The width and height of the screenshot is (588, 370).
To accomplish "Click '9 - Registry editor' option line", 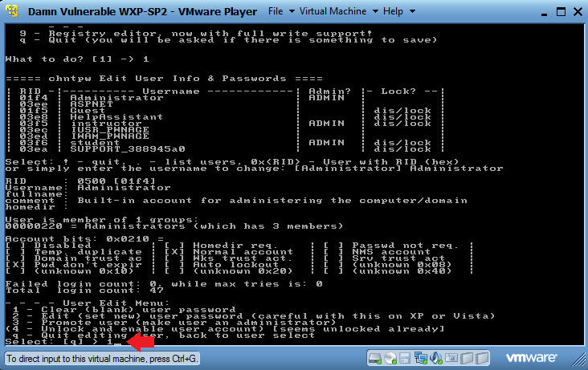I will coord(196,34).
